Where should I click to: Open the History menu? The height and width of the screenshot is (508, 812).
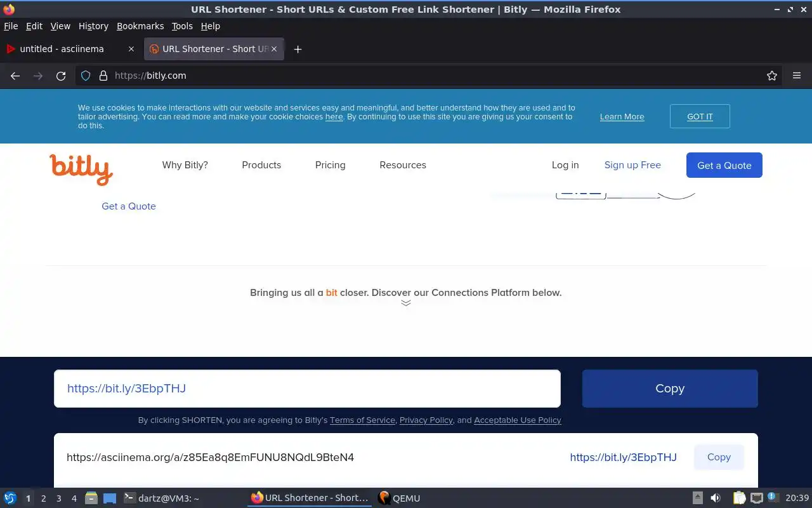(93, 26)
